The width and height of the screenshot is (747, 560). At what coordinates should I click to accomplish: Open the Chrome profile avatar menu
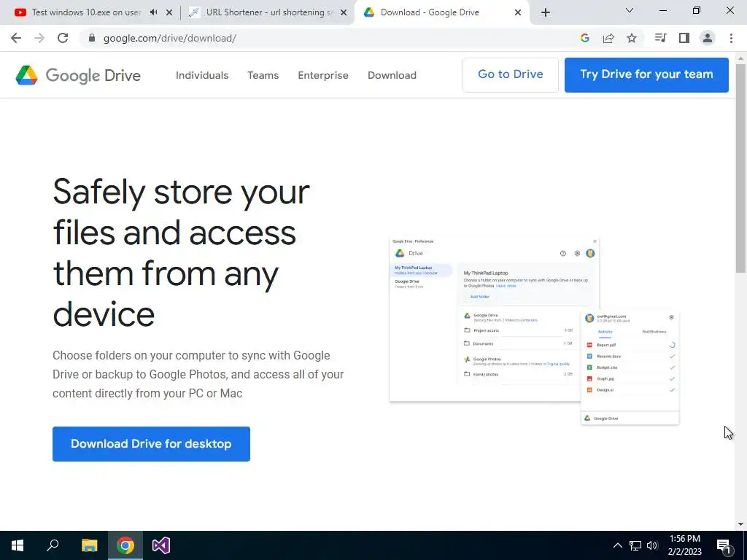708,38
